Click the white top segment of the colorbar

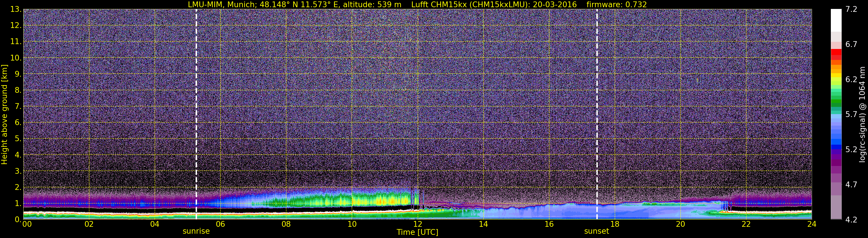click(x=836, y=20)
